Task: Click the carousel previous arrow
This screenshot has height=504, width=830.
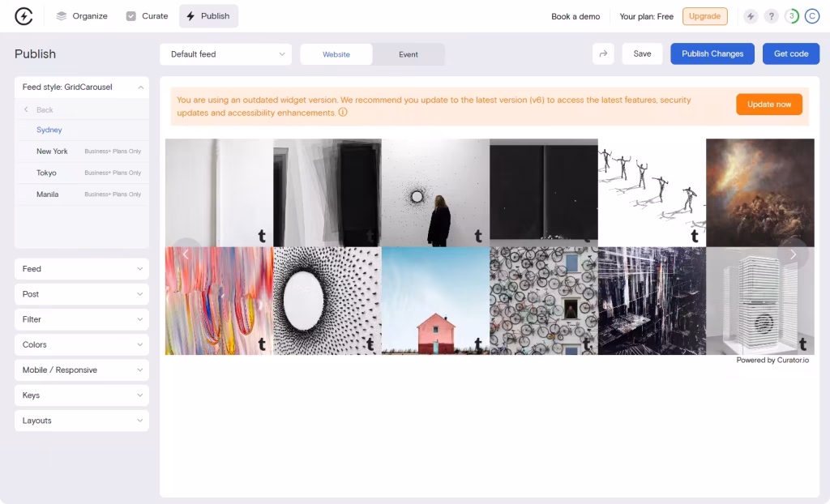Action: (x=186, y=254)
